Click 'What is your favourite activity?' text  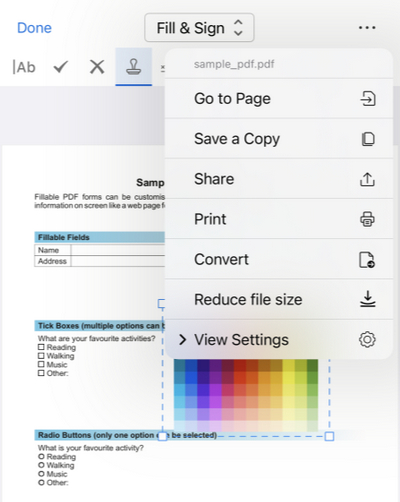(x=91, y=448)
